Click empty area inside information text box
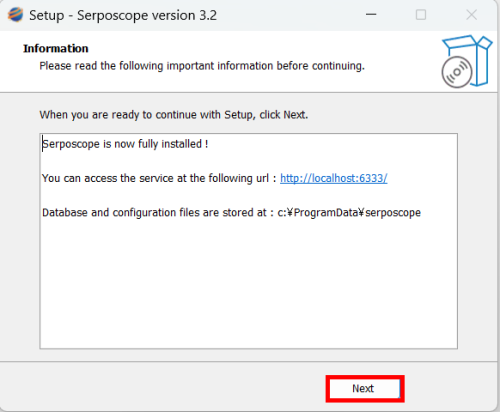The height and width of the screenshot is (412, 500). [x=248, y=283]
